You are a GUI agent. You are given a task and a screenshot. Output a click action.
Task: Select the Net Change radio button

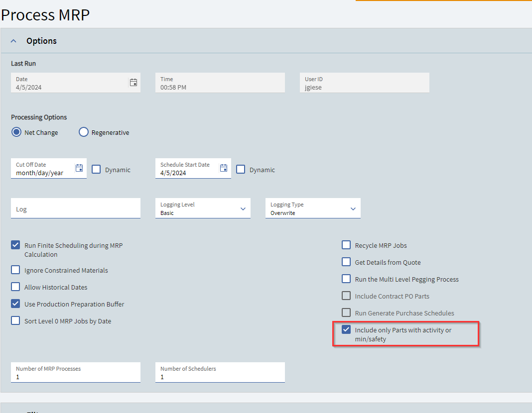[16, 132]
